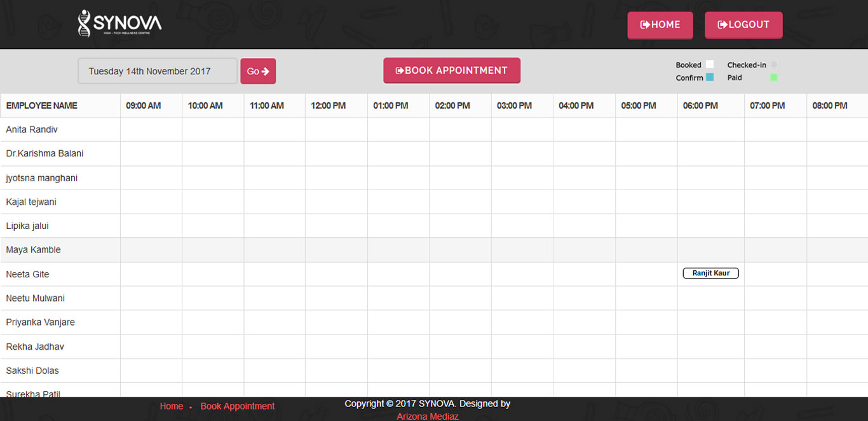868x421 pixels.
Task: Click the Employee Name column header
Action: click(42, 106)
